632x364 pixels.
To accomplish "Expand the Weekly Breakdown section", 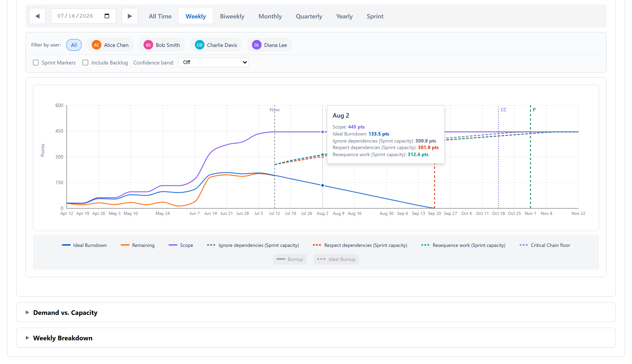I will pos(316,338).
